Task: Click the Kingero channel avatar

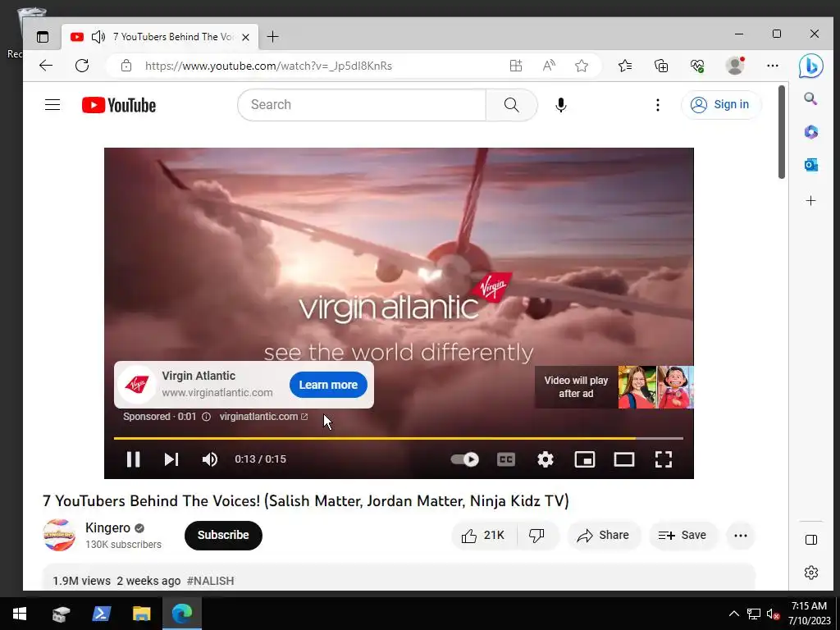Action: click(59, 535)
